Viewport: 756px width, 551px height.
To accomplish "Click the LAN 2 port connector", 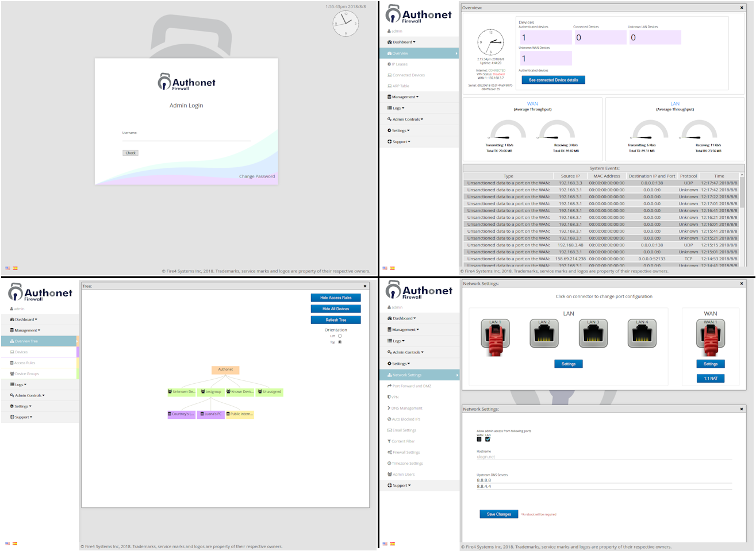I will [x=544, y=334].
